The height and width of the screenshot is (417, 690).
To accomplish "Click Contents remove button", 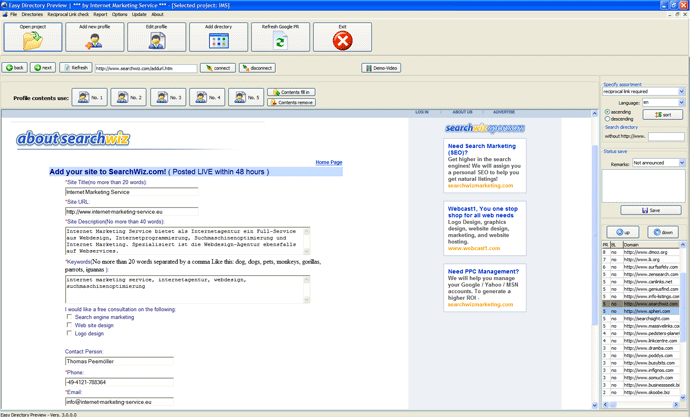I will pyautogui.click(x=291, y=102).
